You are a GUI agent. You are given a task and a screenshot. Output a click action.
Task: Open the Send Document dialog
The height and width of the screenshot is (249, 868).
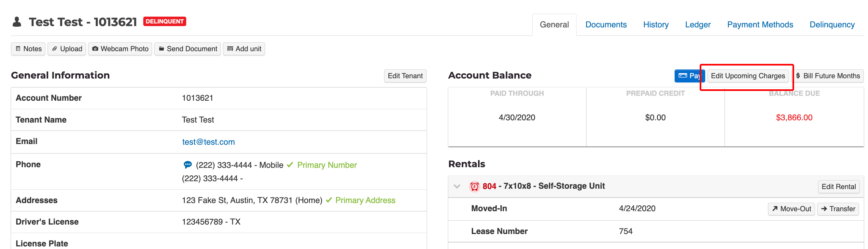click(187, 49)
